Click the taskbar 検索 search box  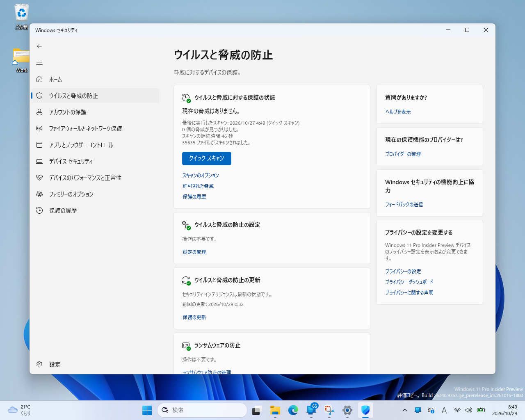[x=202, y=410]
